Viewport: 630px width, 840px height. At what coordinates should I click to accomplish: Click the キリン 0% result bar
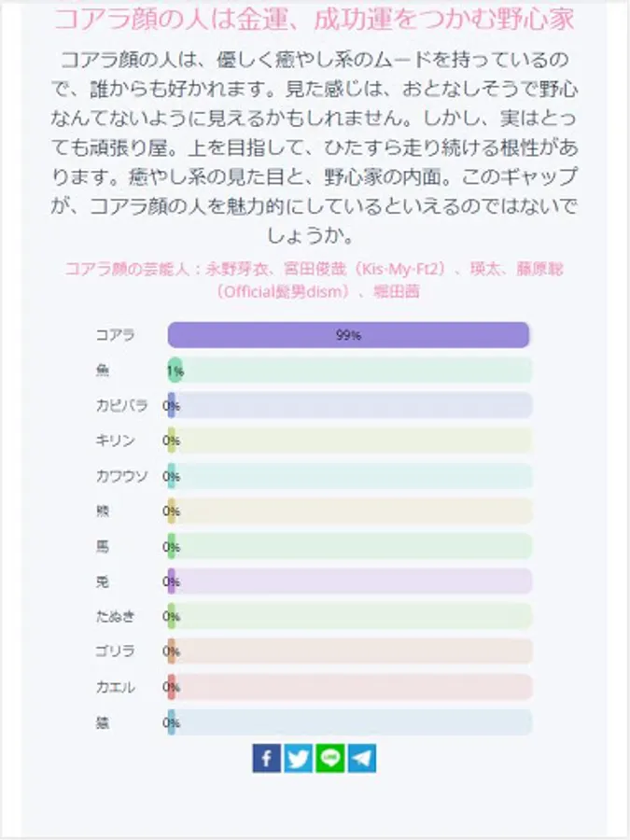350,441
